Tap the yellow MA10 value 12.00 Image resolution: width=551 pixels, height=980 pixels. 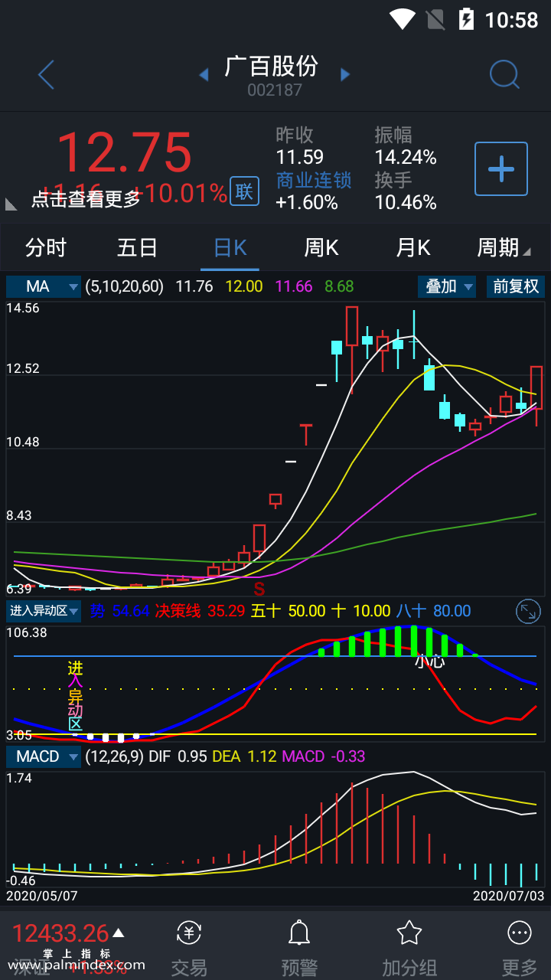pyautogui.click(x=244, y=286)
